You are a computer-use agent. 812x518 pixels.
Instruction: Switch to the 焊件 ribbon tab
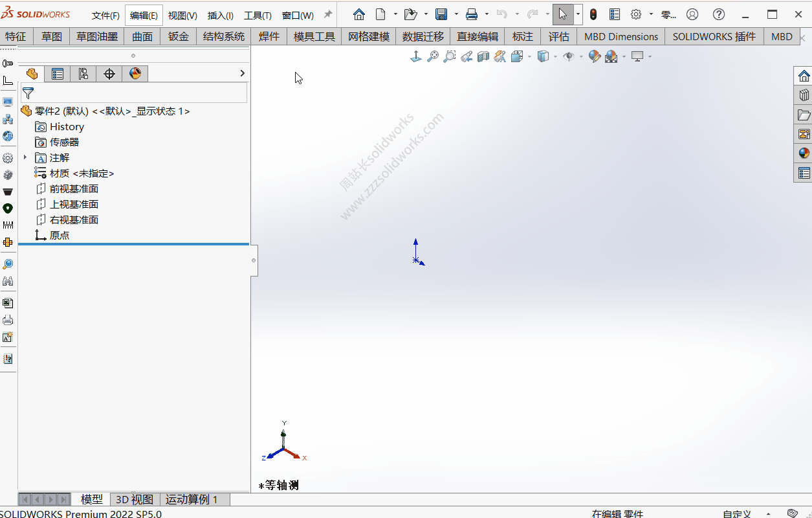point(269,37)
